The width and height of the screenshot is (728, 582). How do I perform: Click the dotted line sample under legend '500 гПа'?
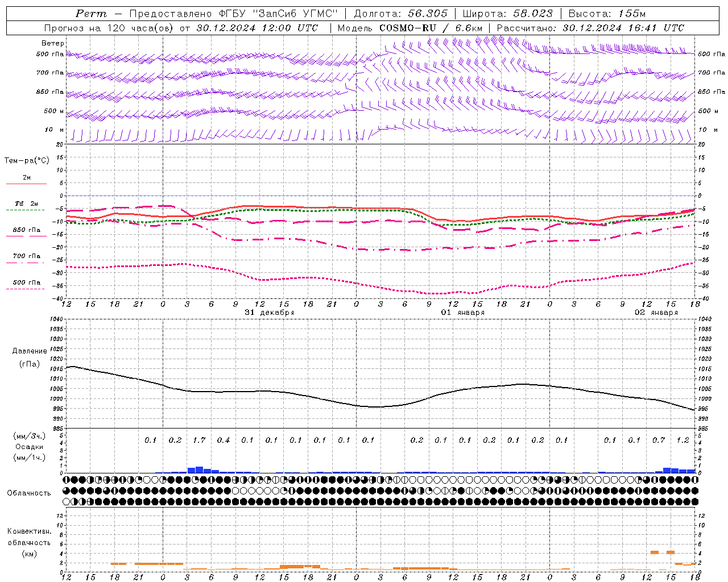click(x=26, y=289)
